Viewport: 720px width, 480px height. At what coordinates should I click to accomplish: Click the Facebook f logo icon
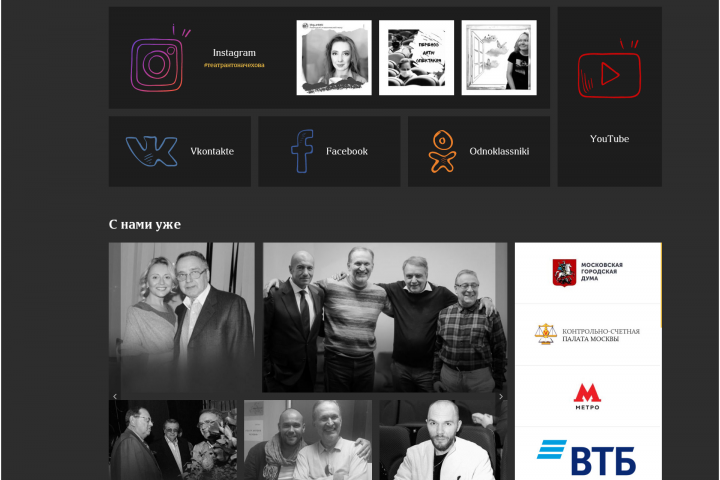coord(302,151)
